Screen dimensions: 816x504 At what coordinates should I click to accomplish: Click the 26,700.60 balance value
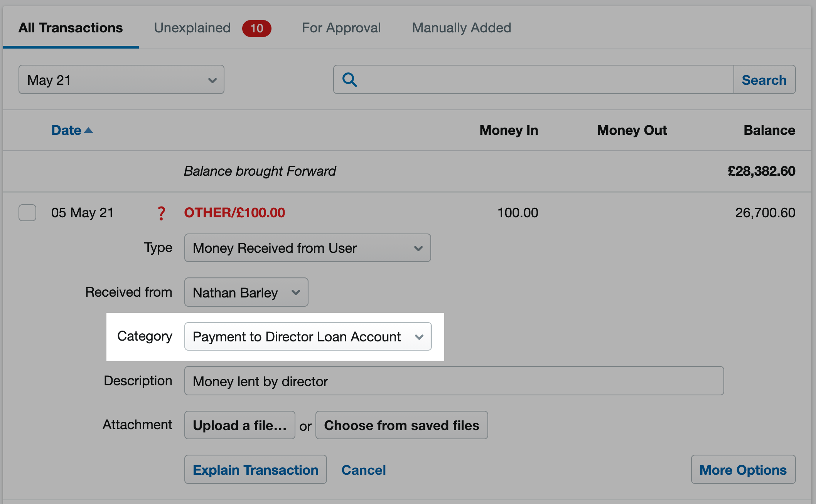tap(765, 213)
